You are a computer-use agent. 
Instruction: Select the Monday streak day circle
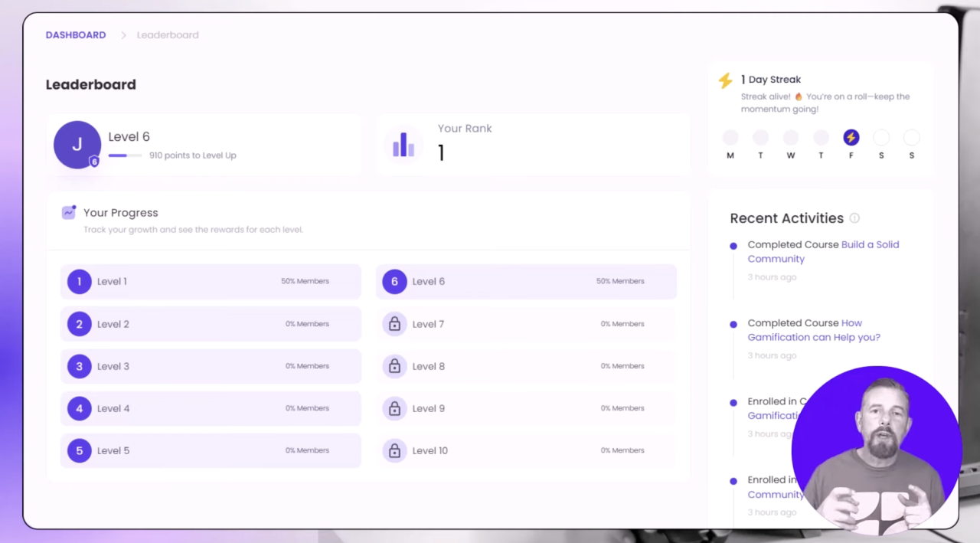tap(730, 138)
